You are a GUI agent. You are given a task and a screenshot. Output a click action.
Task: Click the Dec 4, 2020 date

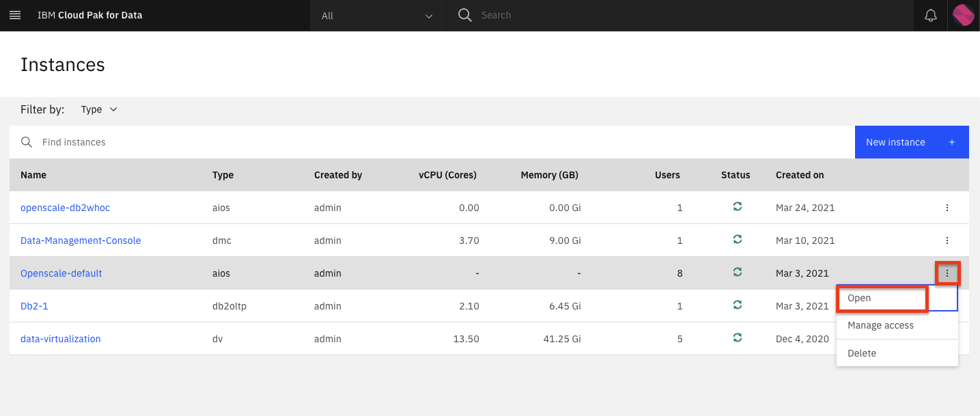pyautogui.click(x=802, y=339)
